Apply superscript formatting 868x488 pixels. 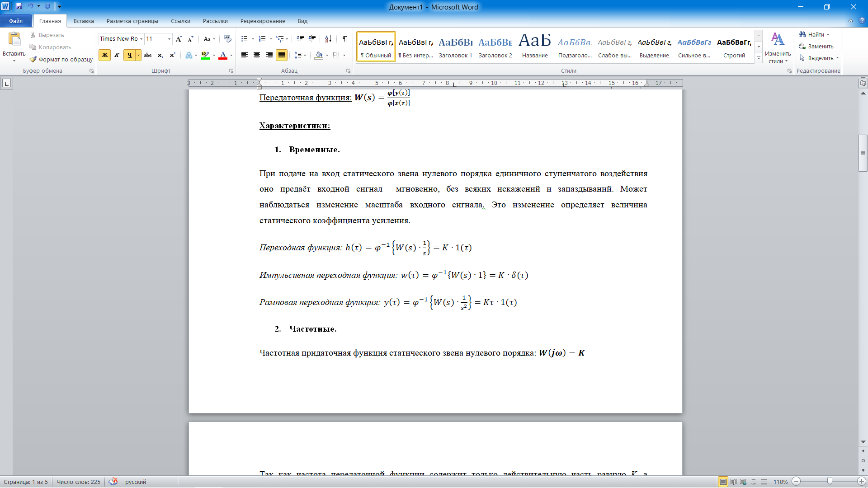tap(172, 55)
